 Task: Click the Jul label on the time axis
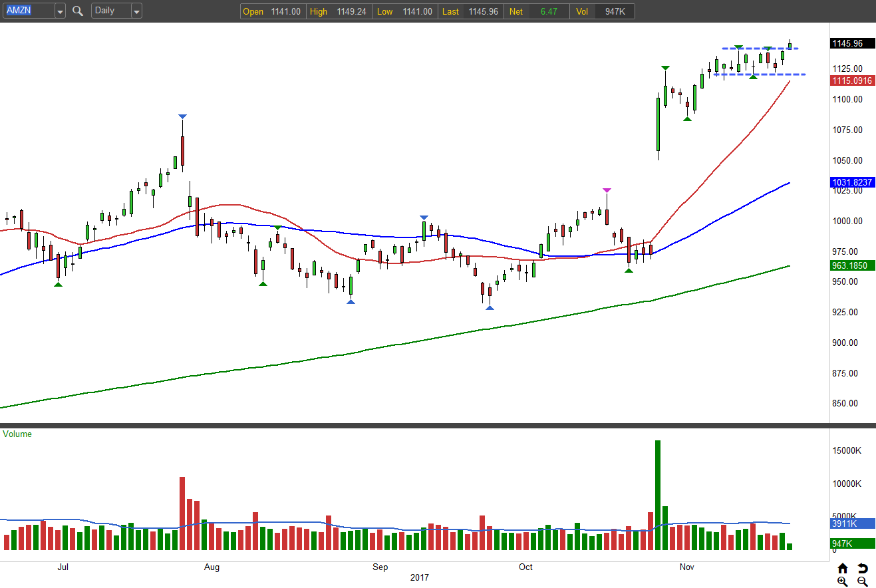click(x=63, y=567)
